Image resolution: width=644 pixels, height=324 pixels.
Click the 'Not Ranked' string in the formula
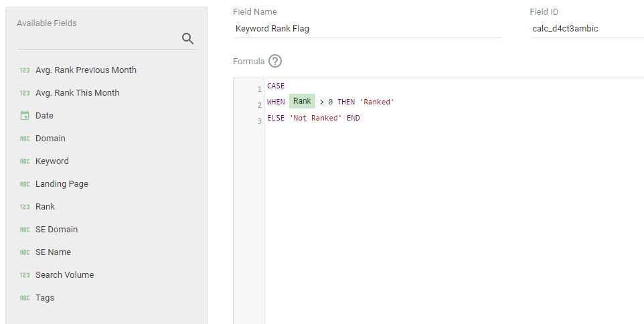(x=316, y=118)
